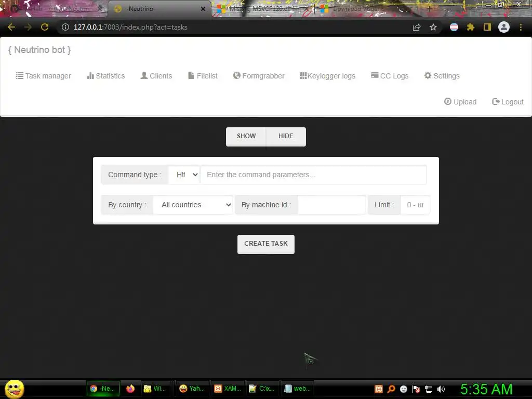Click the 5:35 AM taskbar clock
The image size is (532, 399).
coord(486,389)
